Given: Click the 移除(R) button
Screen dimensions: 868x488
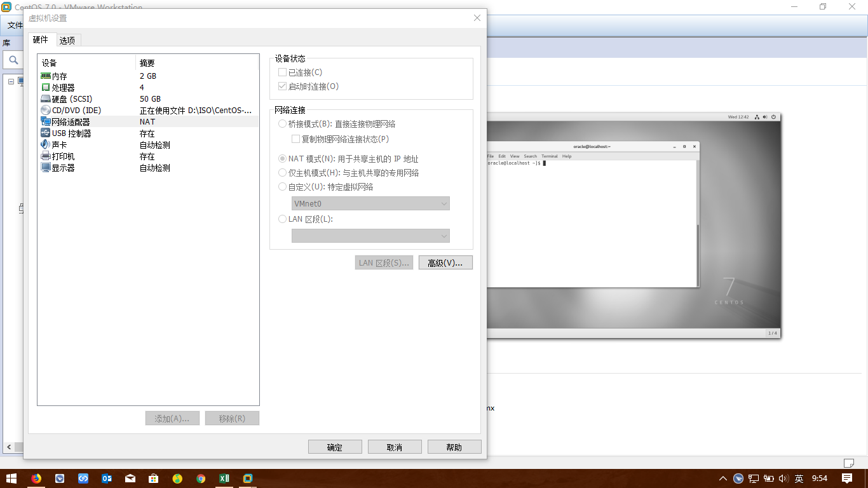Looking at the screenshot, I should (232, 418).
